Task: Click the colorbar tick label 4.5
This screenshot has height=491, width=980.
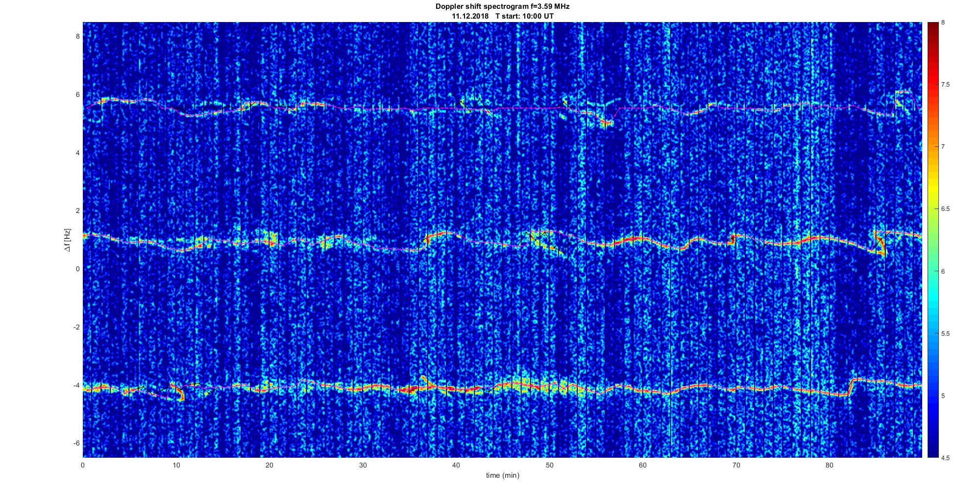Action: 946,458
